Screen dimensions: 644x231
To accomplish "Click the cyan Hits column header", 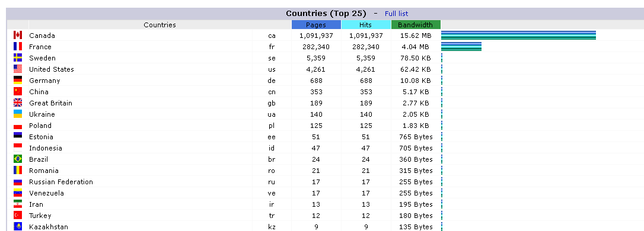I will click(365, 25).
